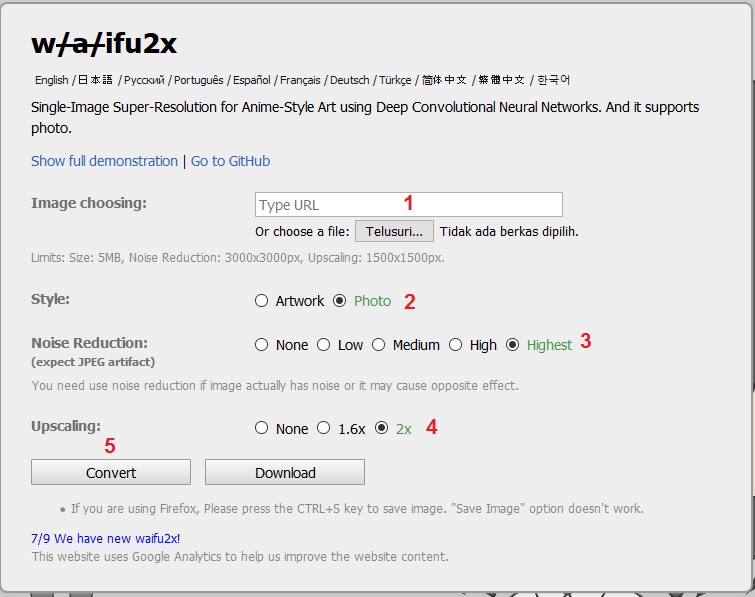Switch language to Français
Screen dimensions: 755x597
tap(300, 80)
